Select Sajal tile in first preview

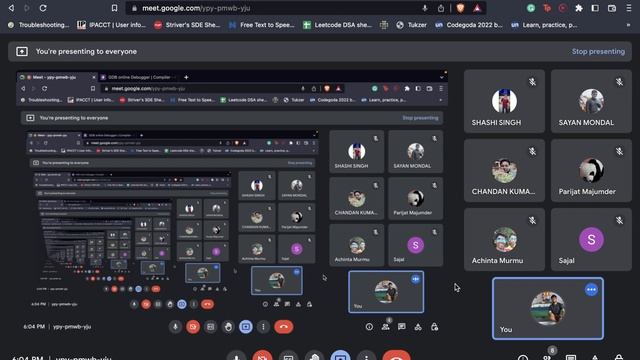pyautogui.click(x=416, y=245)
